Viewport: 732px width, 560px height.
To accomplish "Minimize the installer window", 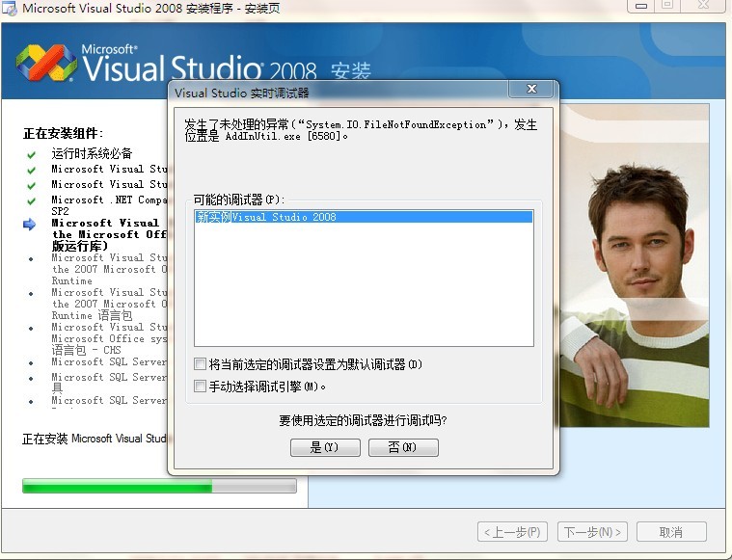I will [x=642, y=6].
